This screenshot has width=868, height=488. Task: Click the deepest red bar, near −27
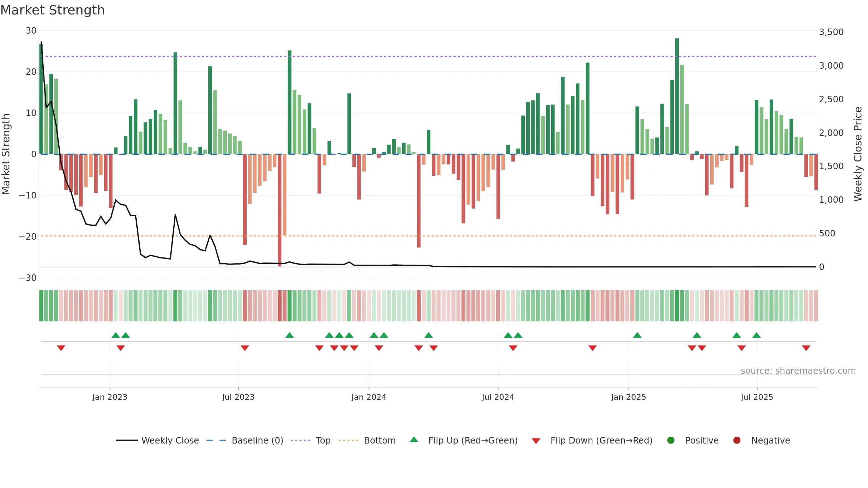tap(280, 210)
